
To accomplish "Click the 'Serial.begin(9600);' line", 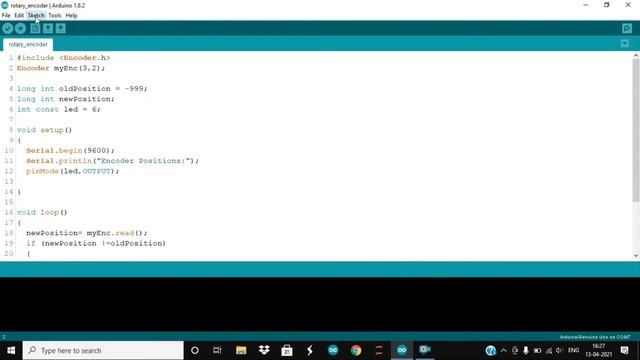I will click(x=71, y=151).
